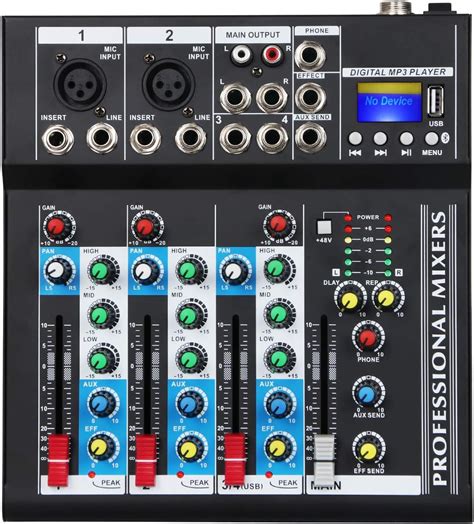Image resolution: width=474 pixels, height=524 pixels.
Task: Click the channel 2 INSERT jack
Action: pos(145,139)
